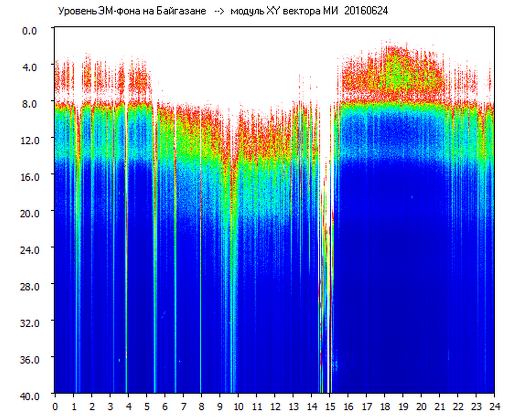The width and height of the screenshot is (512, 420).
Task: Click the hour 24 label at axis end
Action: [494, 406]
